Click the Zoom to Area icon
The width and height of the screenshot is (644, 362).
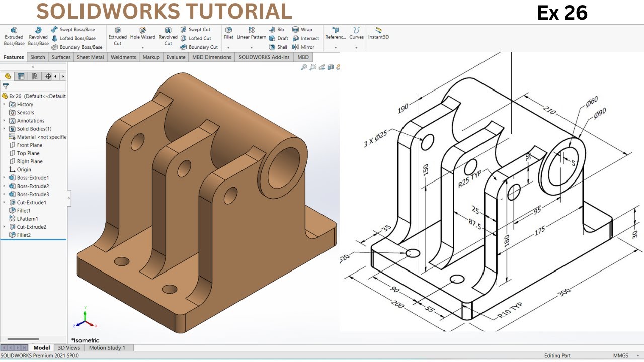point(313,67)
